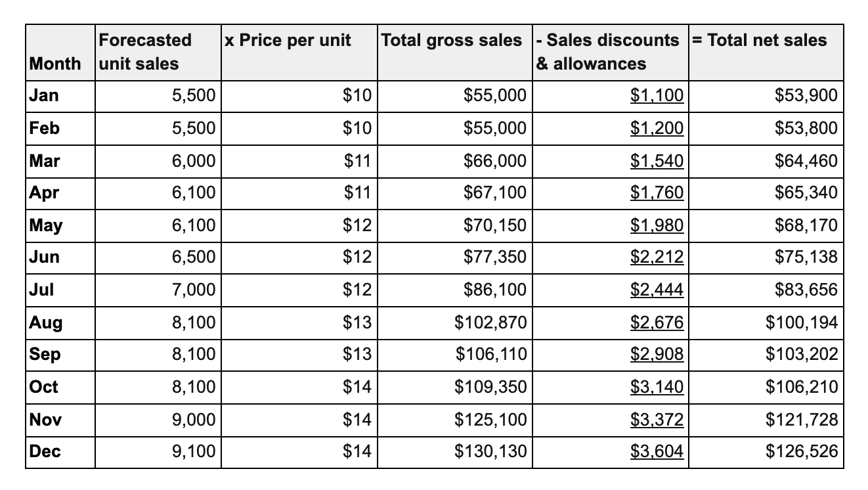Click the Forecasted unit sales header
The image size is (868, 490).
point(145,52)
